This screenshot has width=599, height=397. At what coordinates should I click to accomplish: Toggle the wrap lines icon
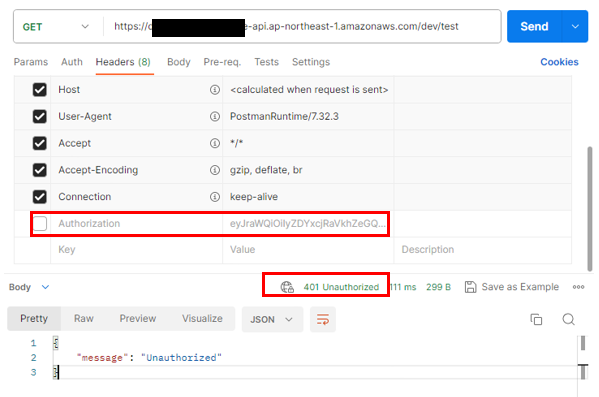pos(323,319)
